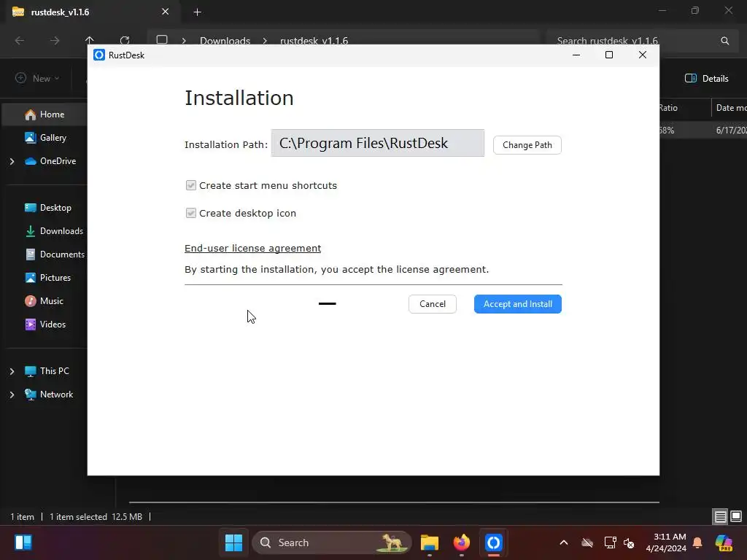Open the End-user license agreement link
This screenshot has width=747, height=560.
(252, 248)
